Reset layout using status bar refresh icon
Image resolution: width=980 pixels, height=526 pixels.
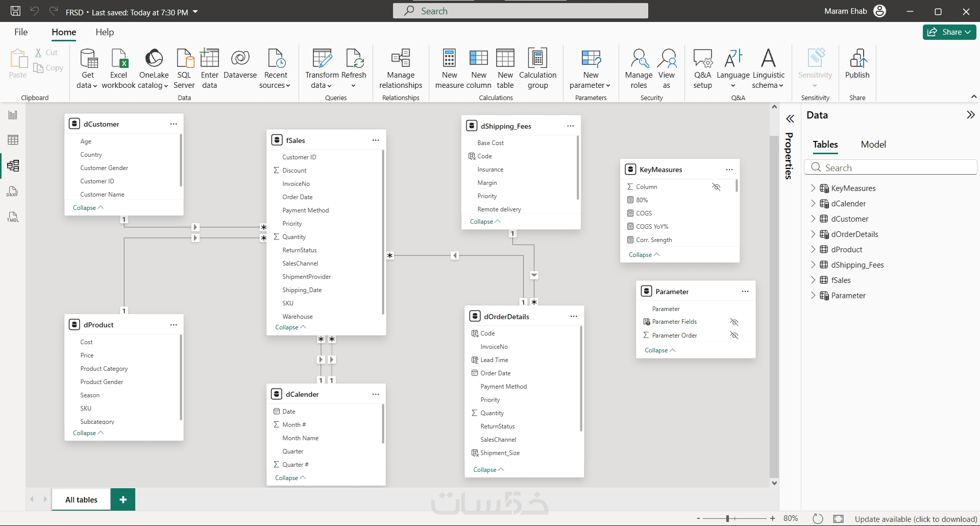(818, 519)
